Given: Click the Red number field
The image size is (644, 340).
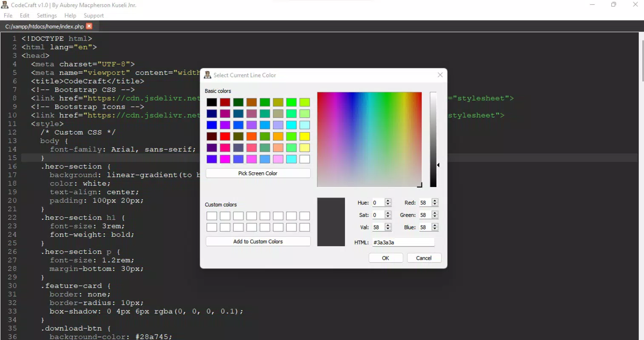Looking at the screenshot, I should pos(425,203).
